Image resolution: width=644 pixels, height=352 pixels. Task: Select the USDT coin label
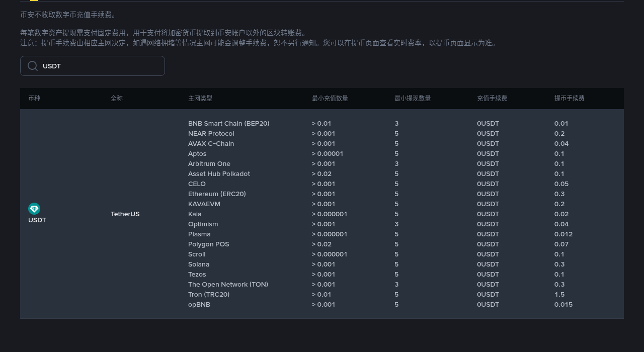pyautogui.click(x=37, y=220)
